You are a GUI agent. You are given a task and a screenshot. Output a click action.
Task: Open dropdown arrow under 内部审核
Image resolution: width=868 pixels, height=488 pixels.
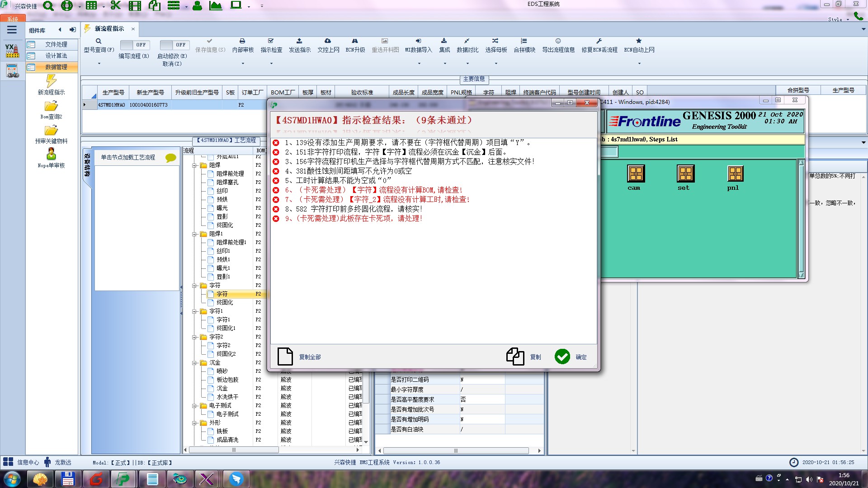tap(243, 64)
